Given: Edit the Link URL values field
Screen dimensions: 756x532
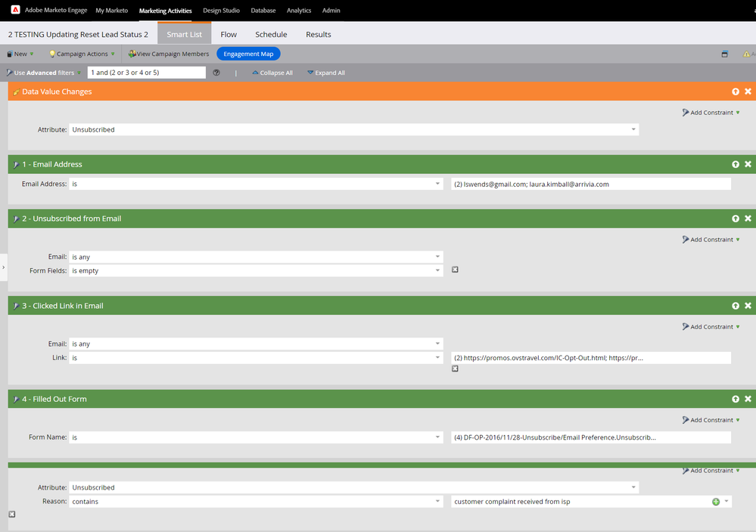Looking at the screenshot, I should point(591,358).
